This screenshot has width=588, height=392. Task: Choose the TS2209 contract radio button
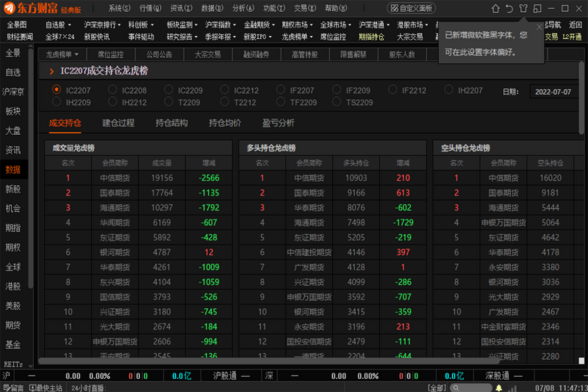click(x=336, y=102)
